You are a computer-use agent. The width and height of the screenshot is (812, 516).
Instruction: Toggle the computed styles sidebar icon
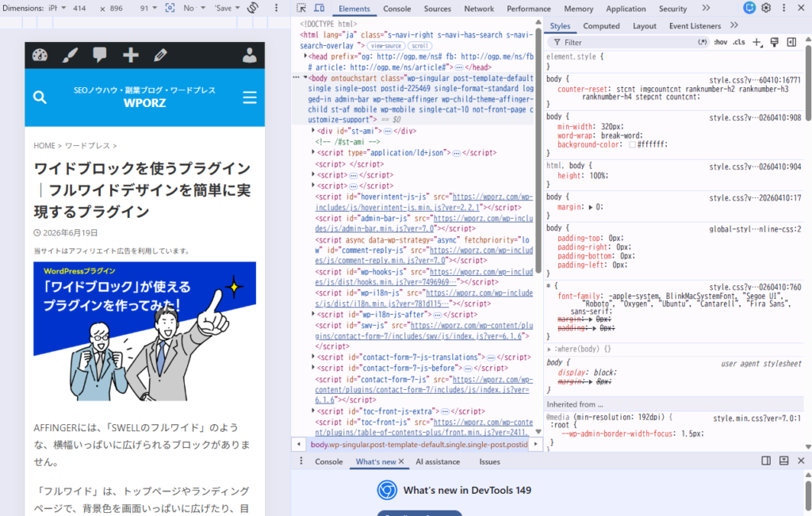pyautogui.click(x=791, y=43)
